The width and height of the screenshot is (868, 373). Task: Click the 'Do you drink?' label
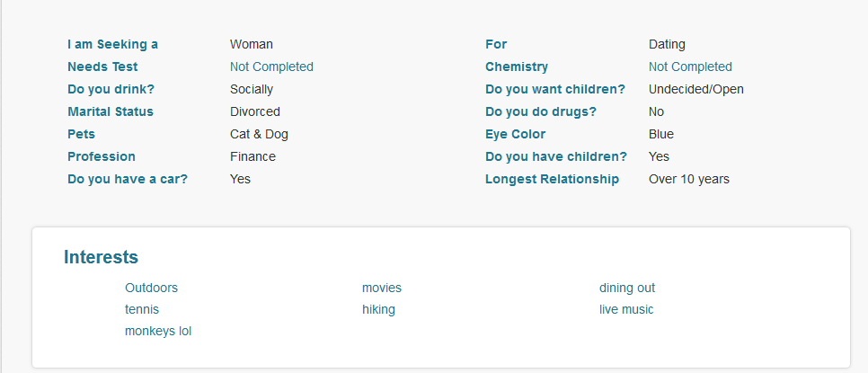pos(114,89)
